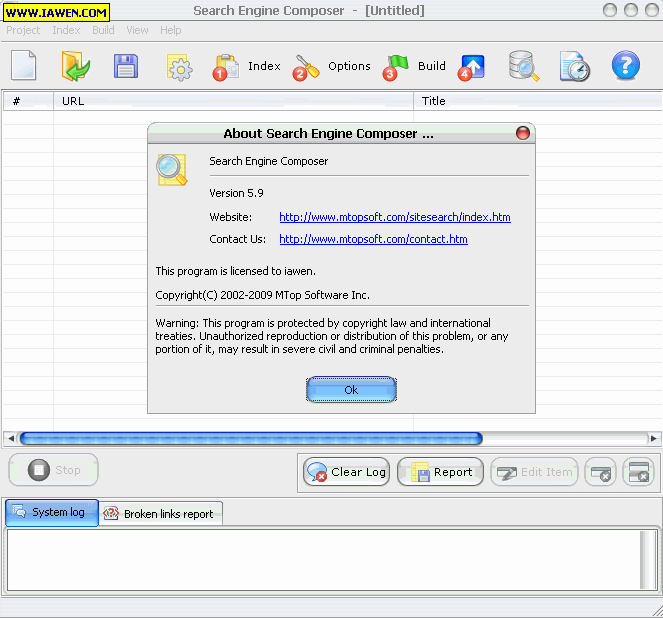Open the scheduler clock document icon
663x618 pixels.
point(574,66)
